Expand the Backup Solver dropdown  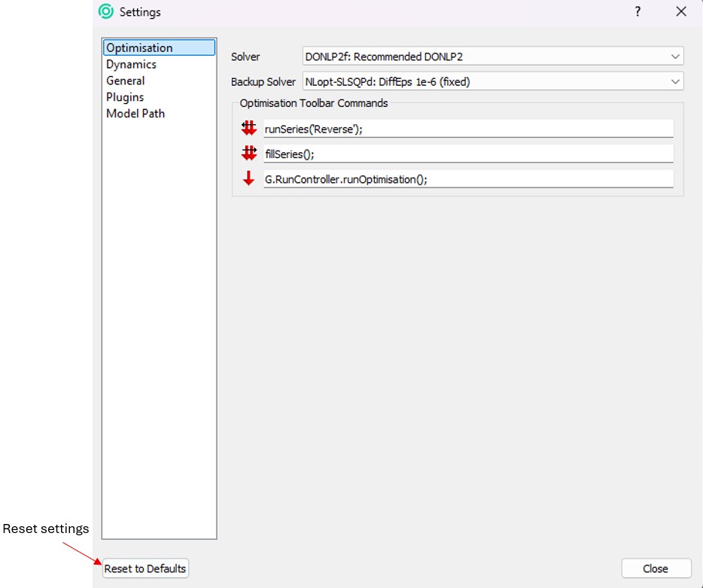click(492, 81)
